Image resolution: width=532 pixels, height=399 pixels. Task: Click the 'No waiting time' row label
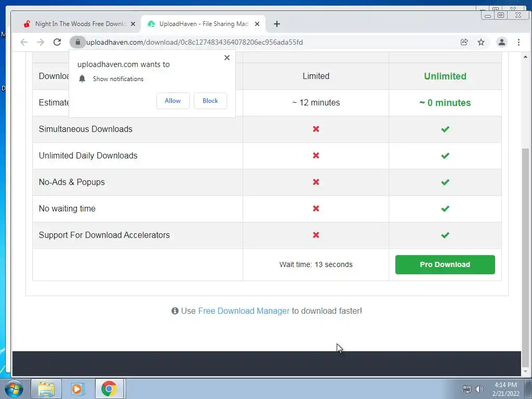click(x=67, y=208)
